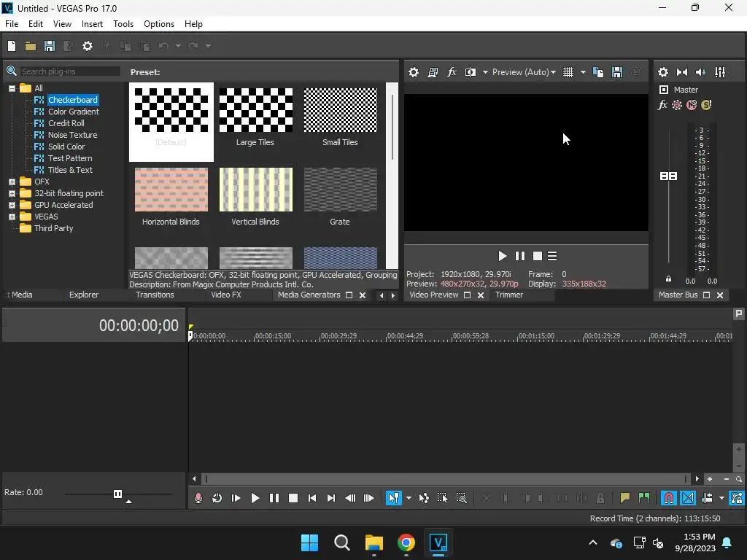Open Master Bus audio properties gear
The width and height of the screenshot is (747, 560).
[x=662, y=72]
